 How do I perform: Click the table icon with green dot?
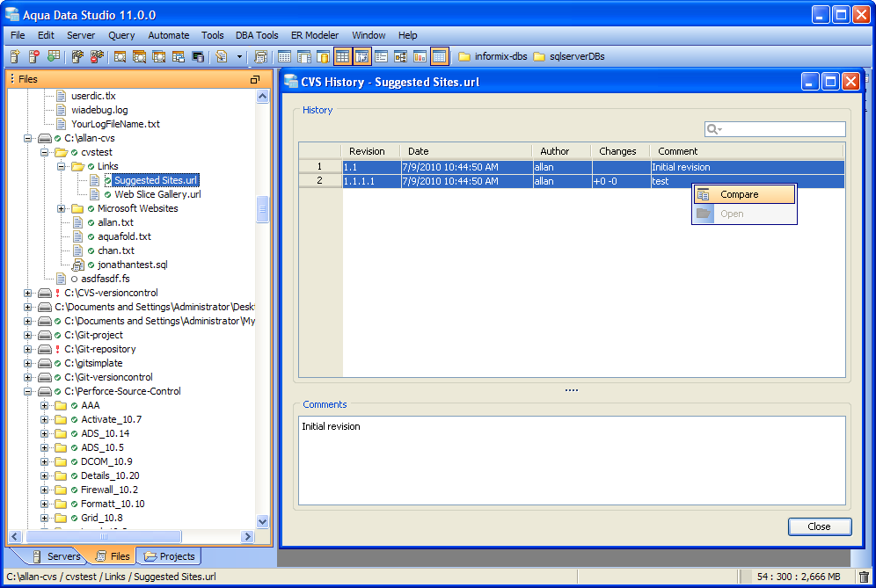pyautogui.click(x=54, y=56)
